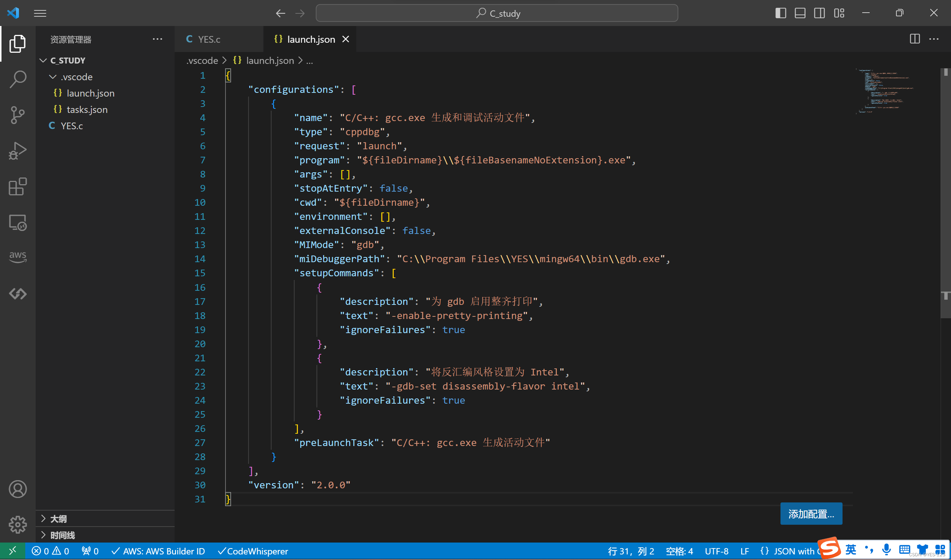The image size is (951, 560).
Task: Click the 添加配置... add configuration button
Action: tap(811, 514)
